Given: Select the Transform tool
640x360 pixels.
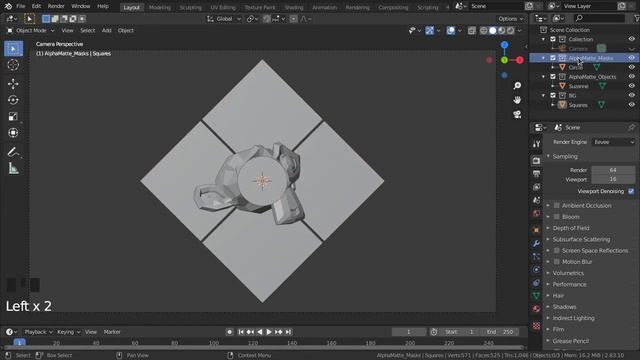Looking at the screenshot, I should coord(13,133).
